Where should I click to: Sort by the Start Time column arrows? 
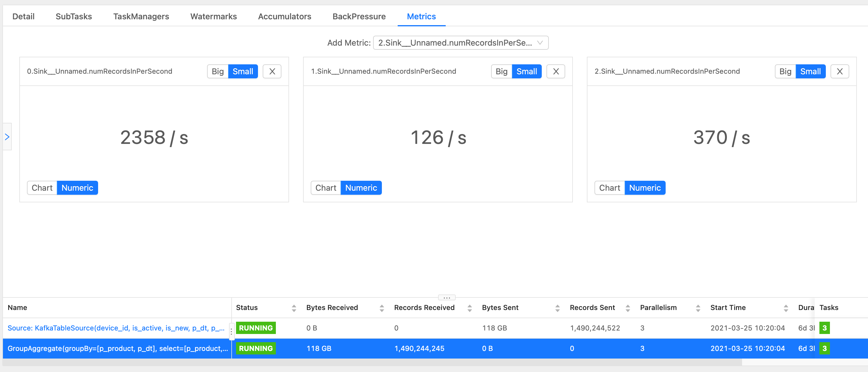(x=786, y=308)
